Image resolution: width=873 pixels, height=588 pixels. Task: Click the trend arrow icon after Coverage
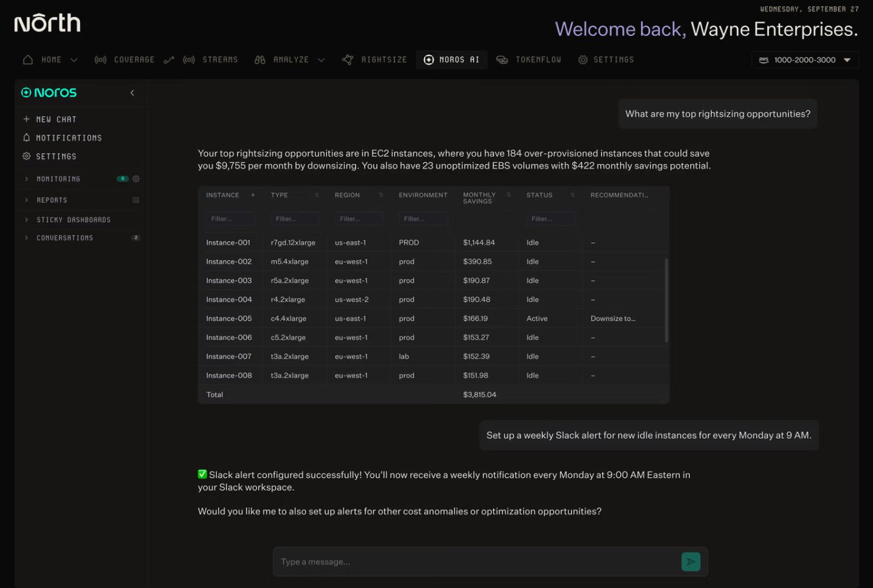[x=169, y=60]
